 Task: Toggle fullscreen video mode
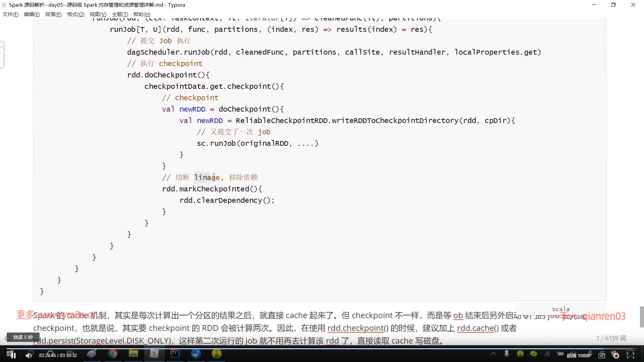click(631, 355)
